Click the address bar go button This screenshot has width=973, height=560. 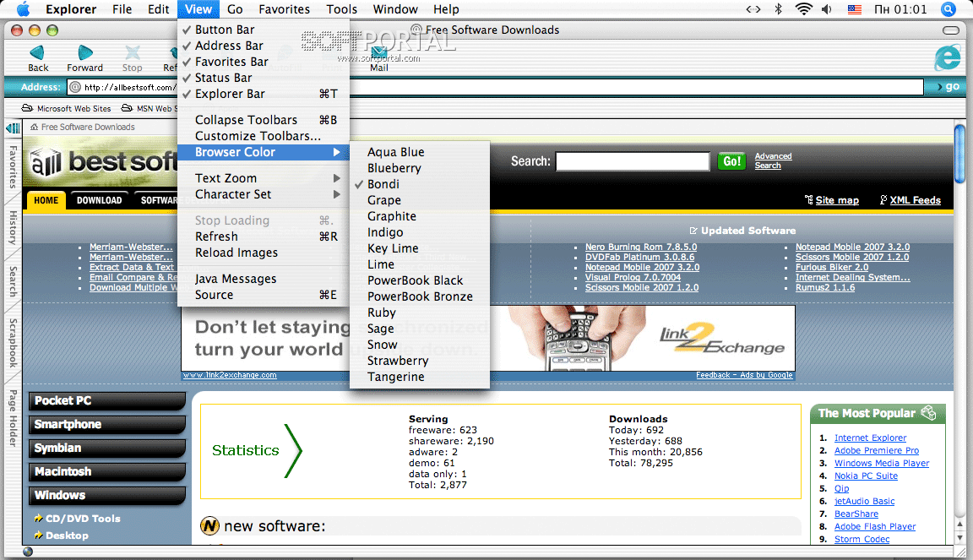[x=948, y=87]
